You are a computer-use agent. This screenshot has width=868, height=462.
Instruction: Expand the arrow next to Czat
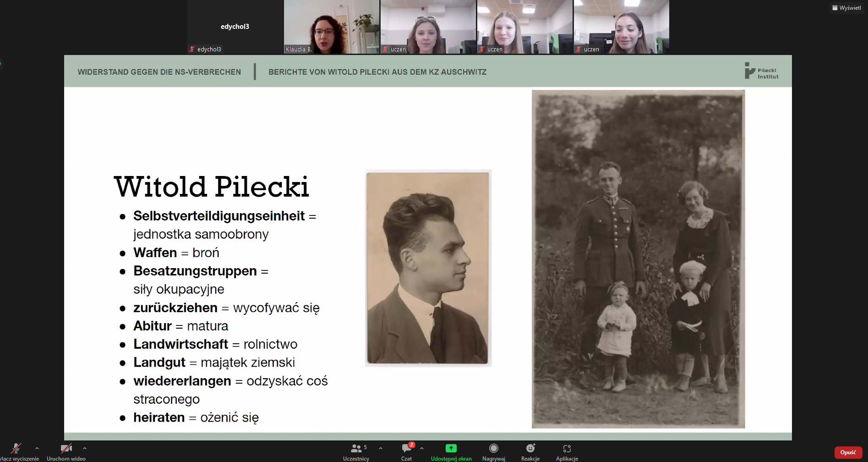pyautogui.click(x=422, y=448)
